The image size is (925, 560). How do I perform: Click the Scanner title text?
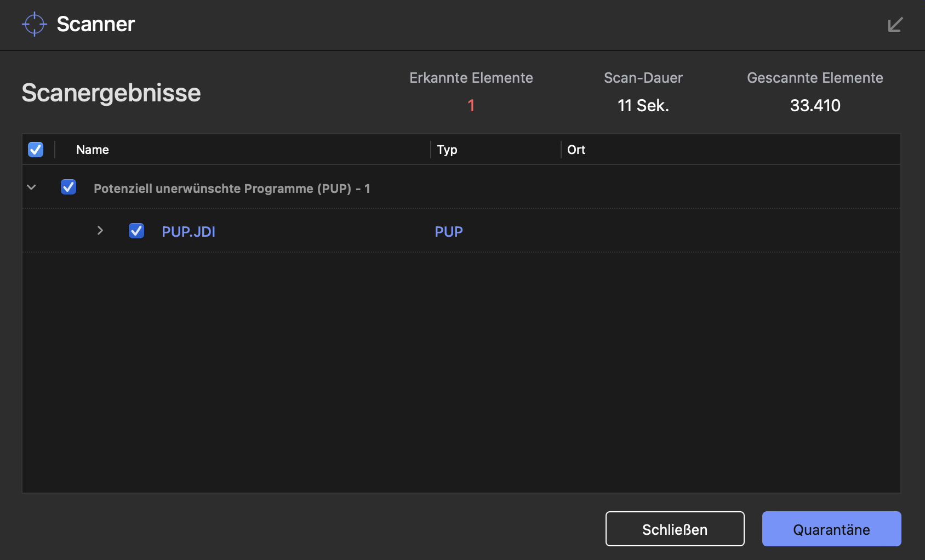(96, 24)
